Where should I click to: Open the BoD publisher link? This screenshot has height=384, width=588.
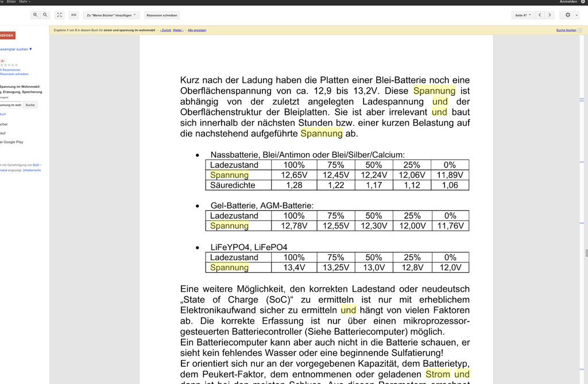[36, 165]
